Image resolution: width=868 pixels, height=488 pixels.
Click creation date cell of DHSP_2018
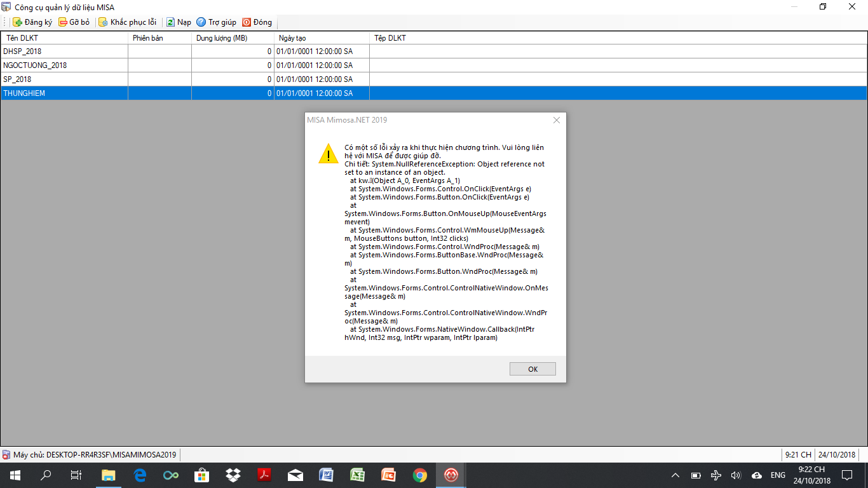(x=322, y=51)
